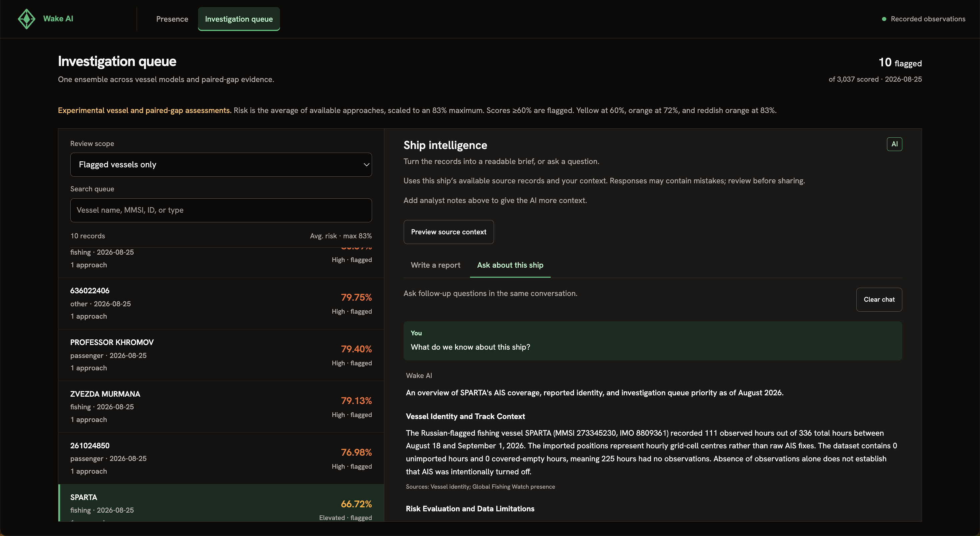Select the 636022406 vessel record
This screenshot has height=536, width=980.
point(221,304)
